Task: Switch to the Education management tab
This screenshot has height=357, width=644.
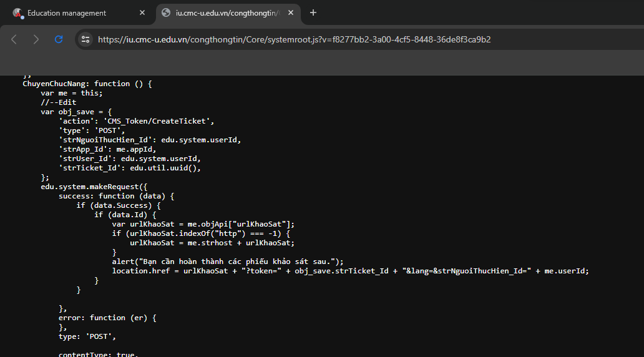Action: (67, 13)
